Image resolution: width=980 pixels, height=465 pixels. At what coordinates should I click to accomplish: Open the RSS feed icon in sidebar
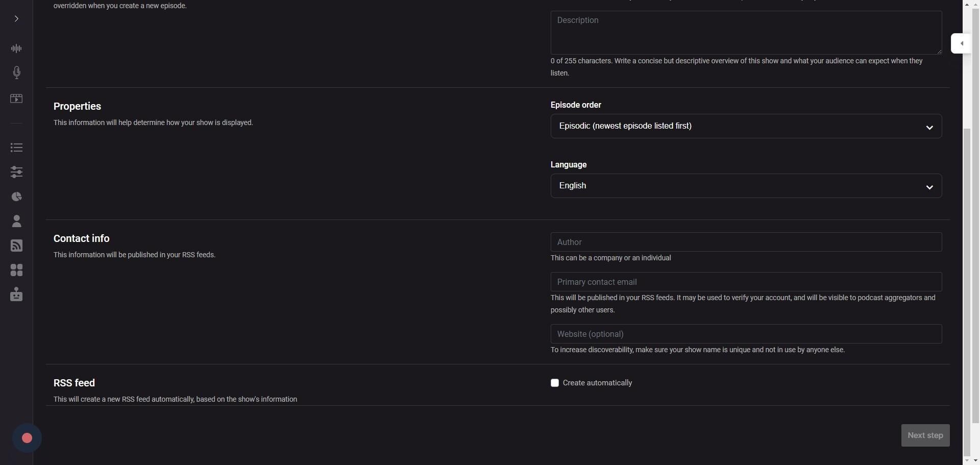[x=16, y=246]
